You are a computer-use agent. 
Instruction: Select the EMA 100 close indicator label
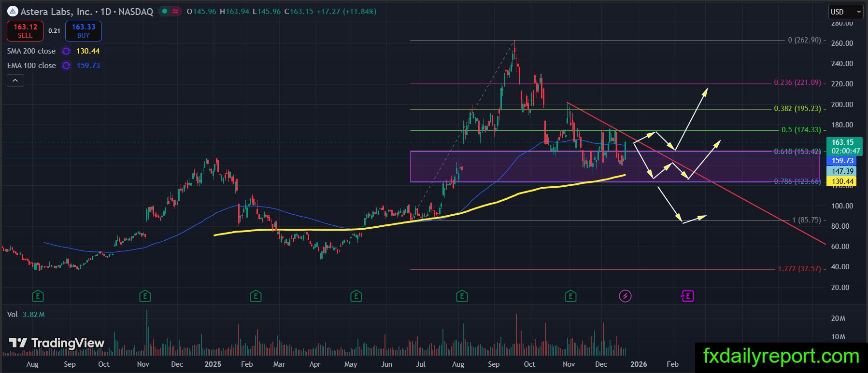point(31,66)
